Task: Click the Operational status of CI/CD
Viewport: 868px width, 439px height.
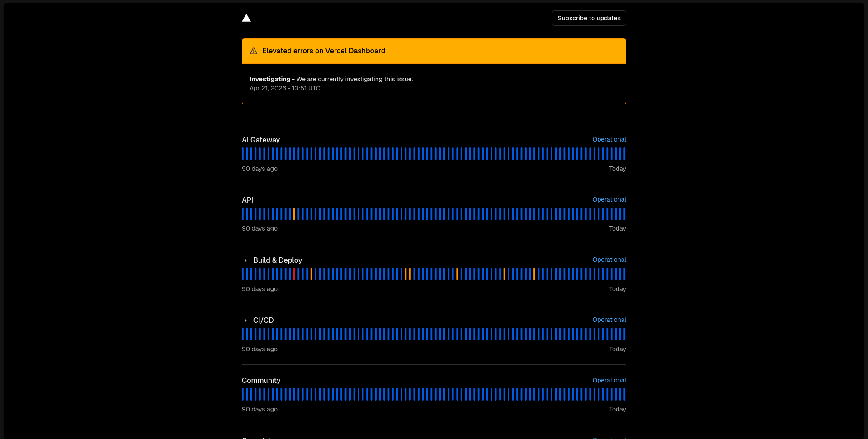Action: point(609,320)
